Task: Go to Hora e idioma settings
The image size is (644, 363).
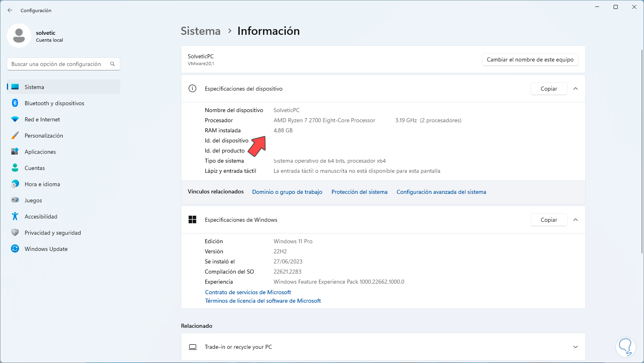Action: (x=42, y=184)
